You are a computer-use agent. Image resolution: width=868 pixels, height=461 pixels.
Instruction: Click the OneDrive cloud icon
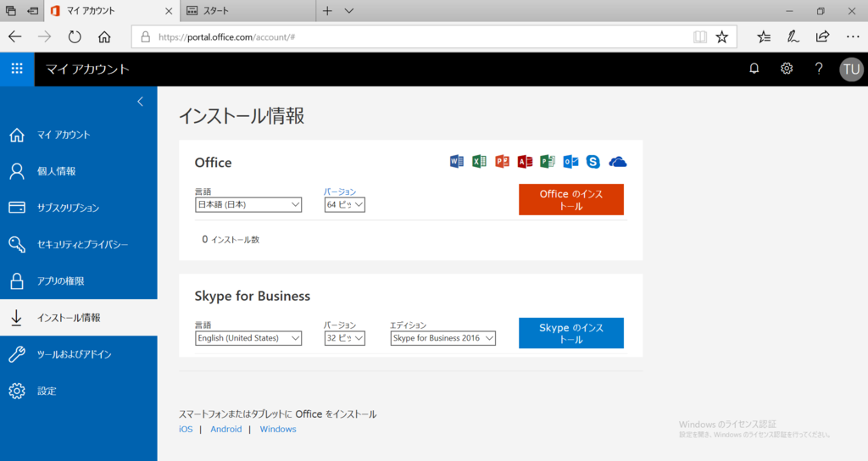click(x=618, y=162)
